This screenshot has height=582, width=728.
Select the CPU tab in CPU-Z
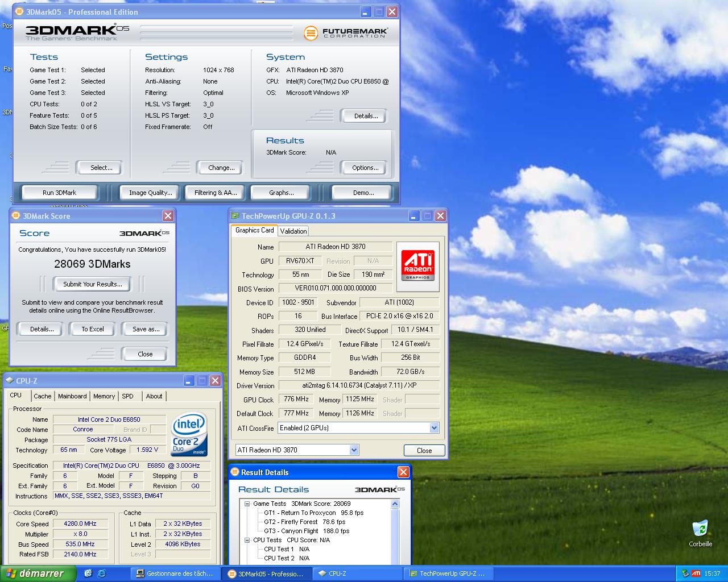[x=16, y=395]
